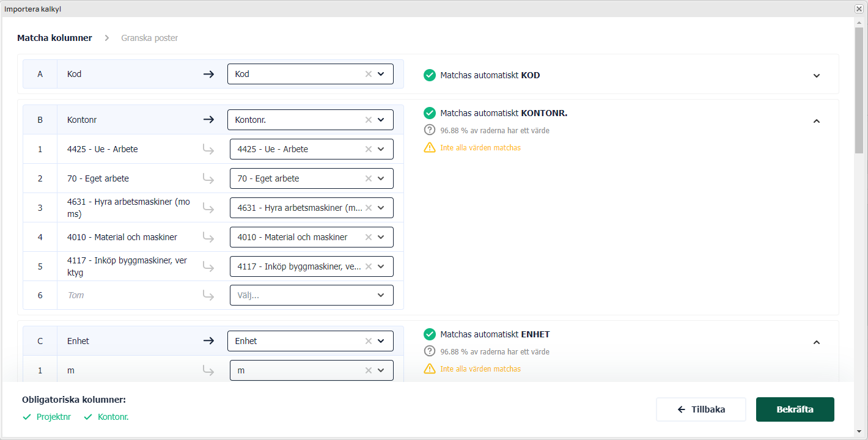868x440 pixels.
Task: Collapse the Kontonr. match section
Action: tap(816, 121)
